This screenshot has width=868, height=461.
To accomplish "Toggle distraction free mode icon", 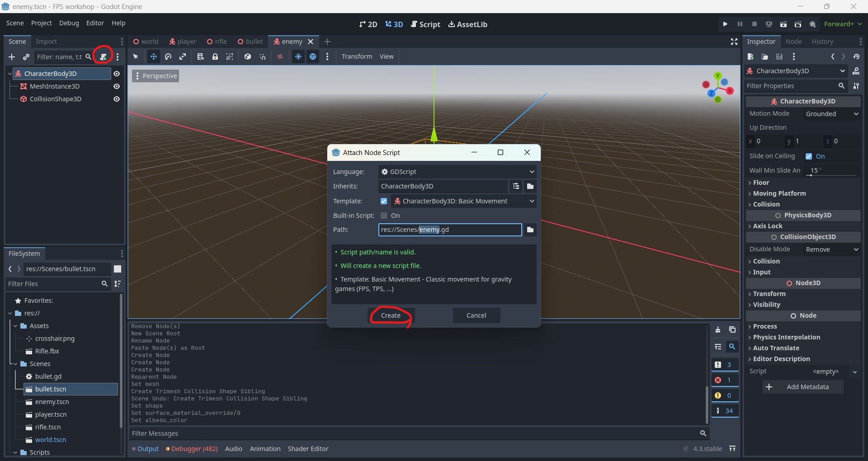I will tap(734, 42).
